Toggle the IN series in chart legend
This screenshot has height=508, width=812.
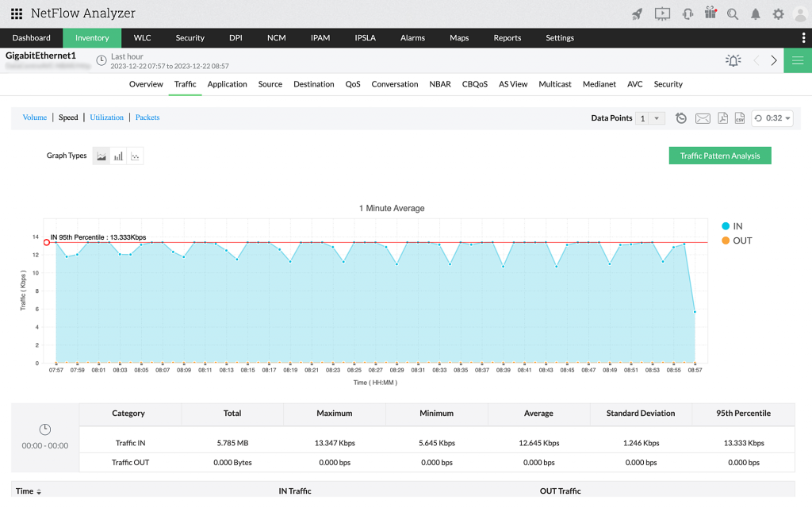click(733, 225)
